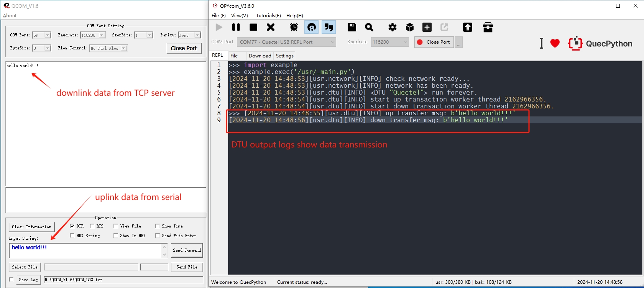The height and width of the screenshot is (288, 644).
Task: Click Clear Information button
Action: [x=32, y=227]
